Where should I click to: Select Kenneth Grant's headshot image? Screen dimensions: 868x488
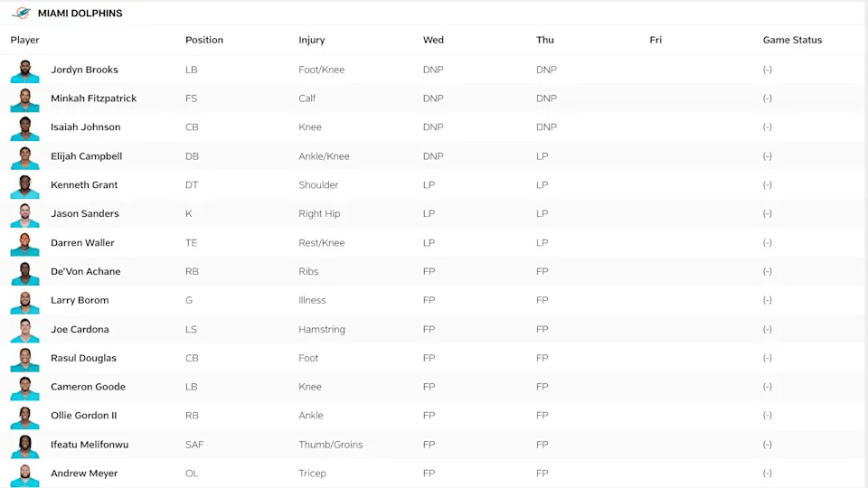(x=25, y=186)
